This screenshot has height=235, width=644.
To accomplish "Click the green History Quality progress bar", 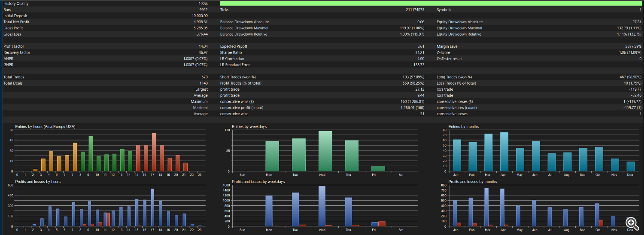I will pos(430,3).
